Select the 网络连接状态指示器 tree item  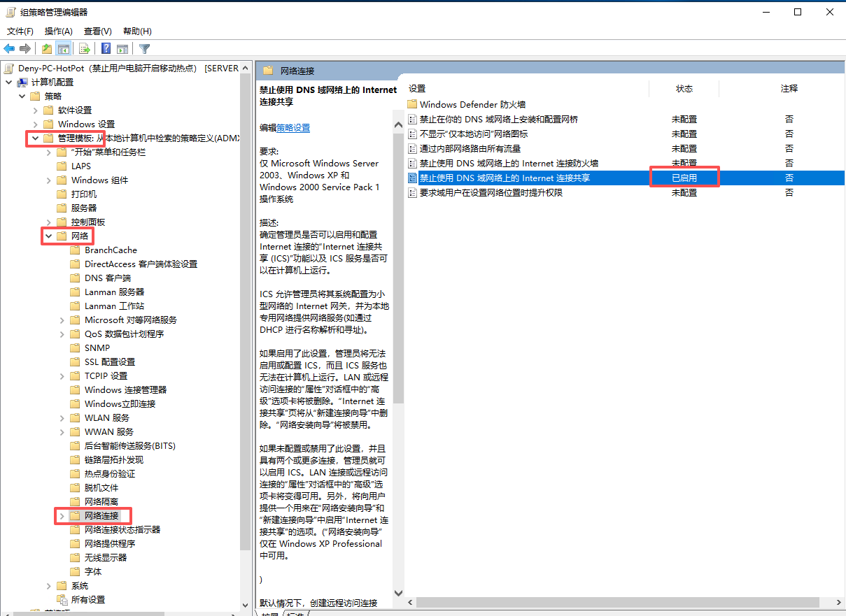point(122,529)
